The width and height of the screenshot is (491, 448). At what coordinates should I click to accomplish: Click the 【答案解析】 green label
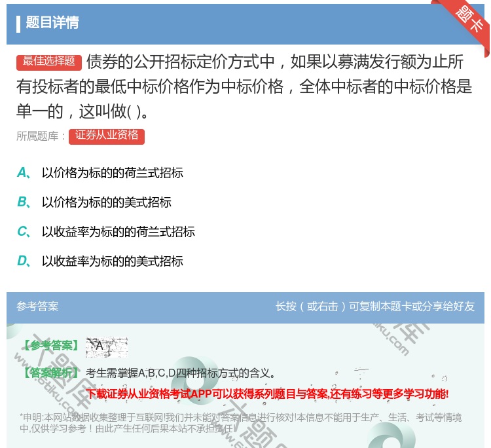click(52, 373)
